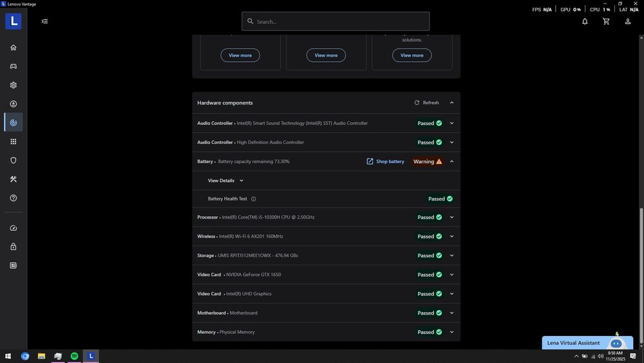Open File Explorer from taskbar
The height and width of the screenshot is (363, 644).
point(41,356)
